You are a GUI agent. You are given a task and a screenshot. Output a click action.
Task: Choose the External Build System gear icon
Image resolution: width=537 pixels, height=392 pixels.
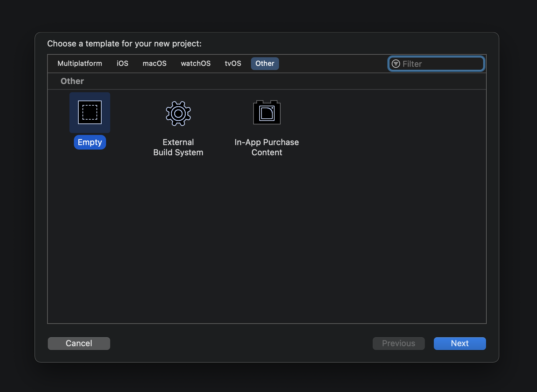[x=178, y=113]
